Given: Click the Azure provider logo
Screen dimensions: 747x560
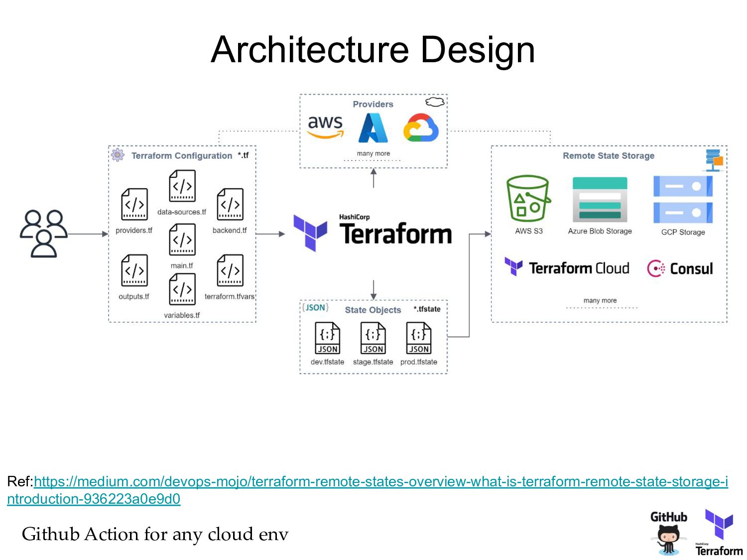Looking at the screenshot, I should (373, 128).
